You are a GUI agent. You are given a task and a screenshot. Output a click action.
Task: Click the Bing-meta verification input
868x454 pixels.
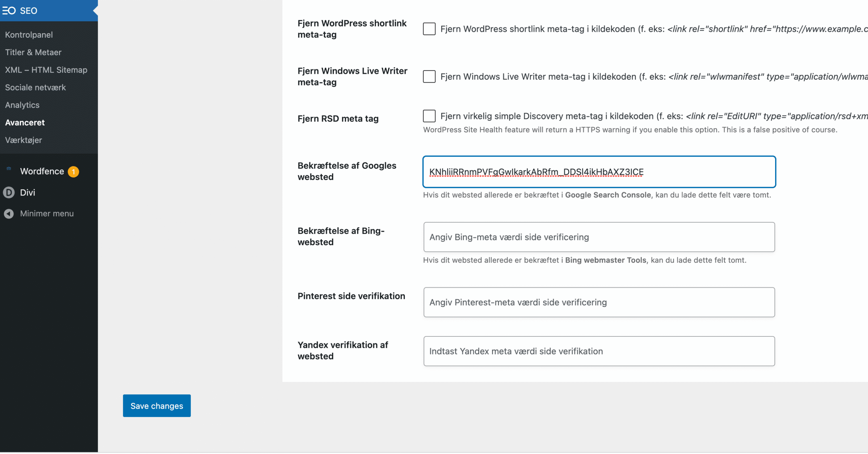click(599, 237)
